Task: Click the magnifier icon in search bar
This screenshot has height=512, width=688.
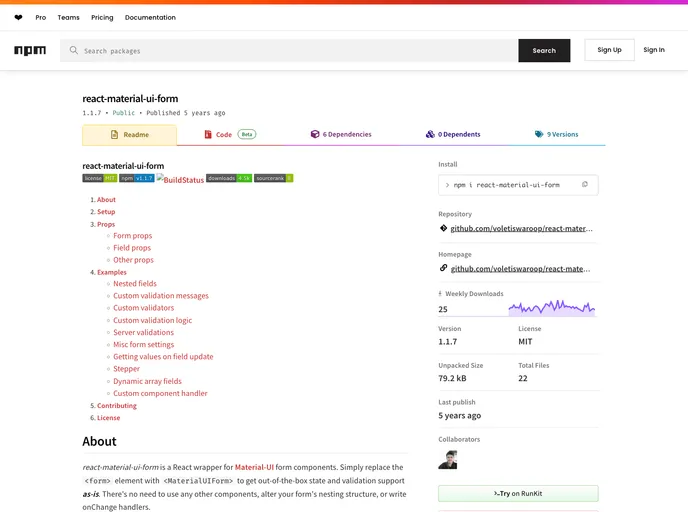Action: tap(73, 50)
